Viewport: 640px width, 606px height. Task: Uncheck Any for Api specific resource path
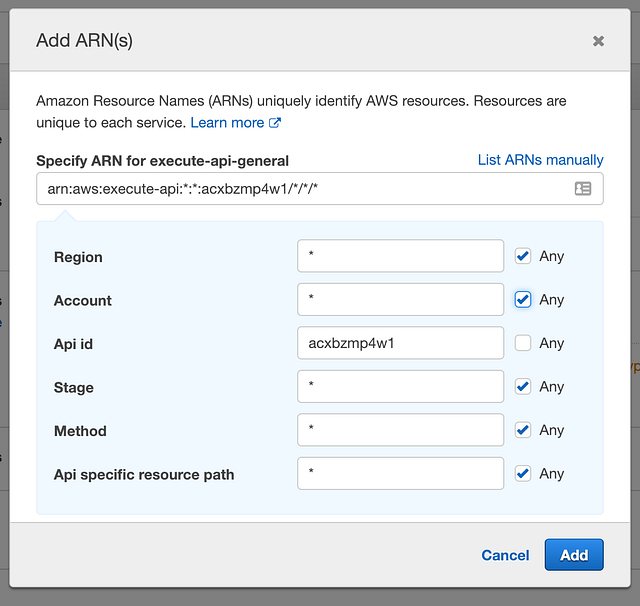coord(523,474)
